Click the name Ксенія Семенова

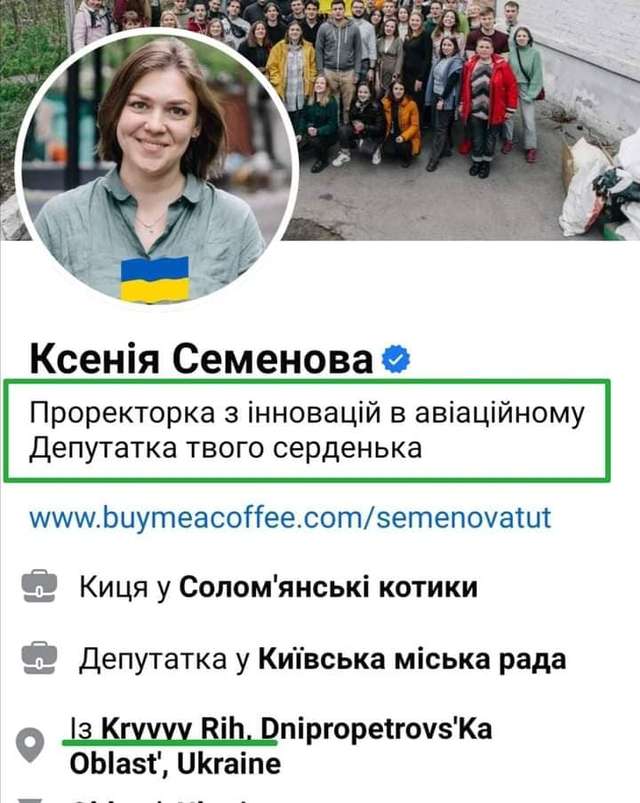click(x=201, y=358)
